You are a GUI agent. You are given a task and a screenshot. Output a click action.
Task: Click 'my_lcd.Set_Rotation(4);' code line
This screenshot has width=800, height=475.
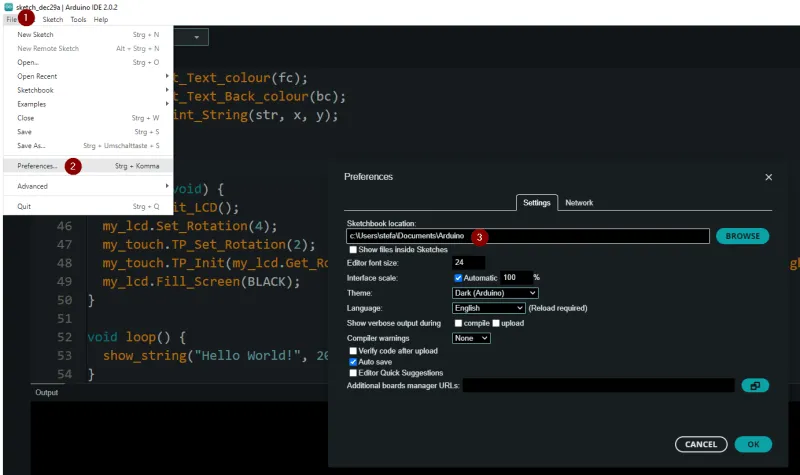coord(190,226)
